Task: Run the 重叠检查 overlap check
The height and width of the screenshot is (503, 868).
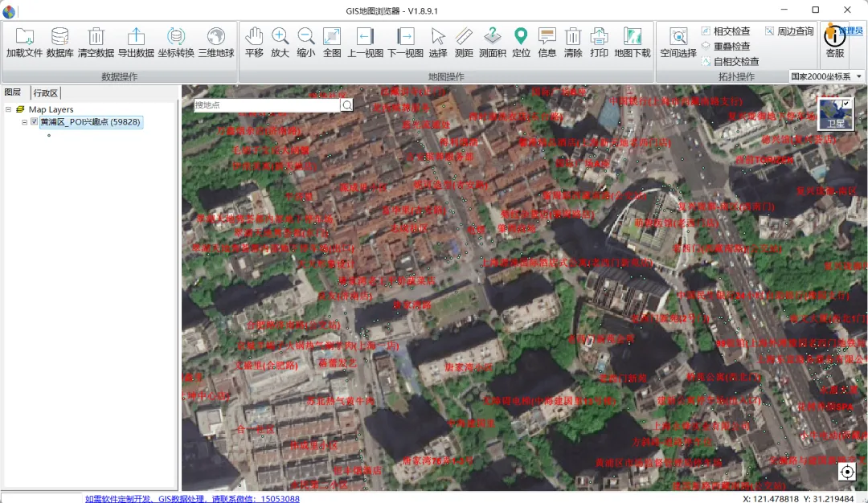Action: (x=726, y=47)
